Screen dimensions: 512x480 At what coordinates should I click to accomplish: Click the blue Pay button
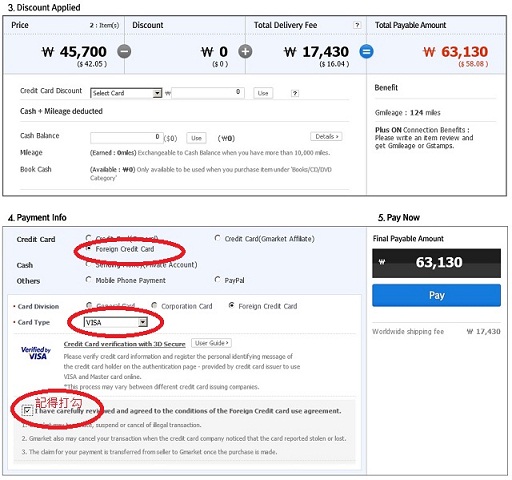point(436,295)
